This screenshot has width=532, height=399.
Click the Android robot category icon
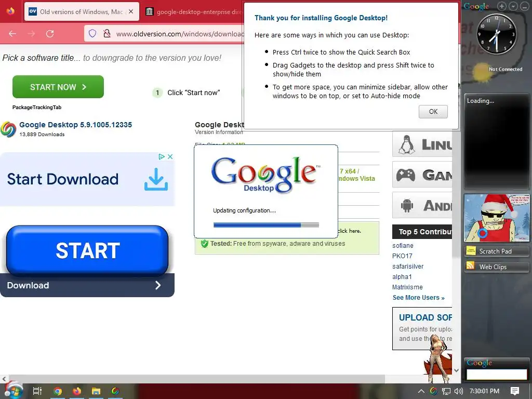click(406, 206)
